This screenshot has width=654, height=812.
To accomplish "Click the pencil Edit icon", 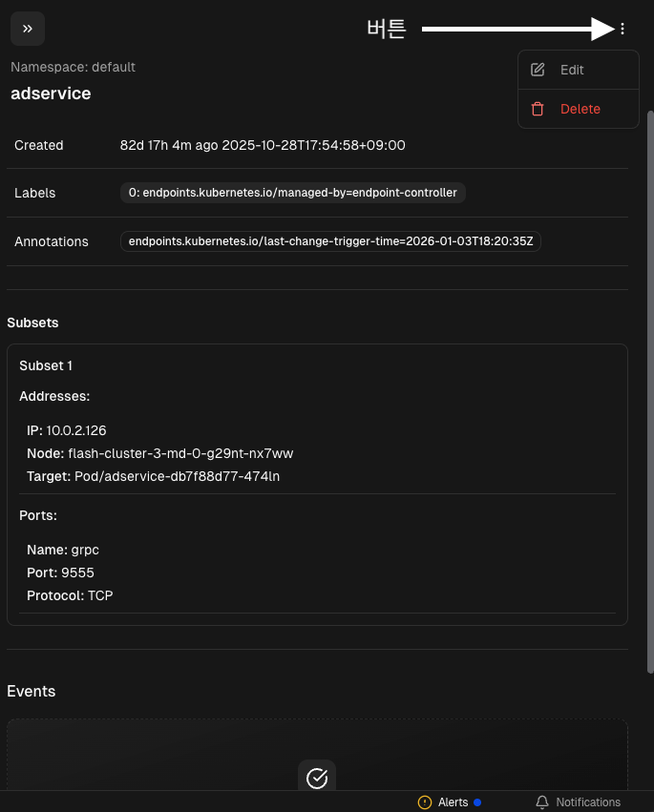I will 538,70.
